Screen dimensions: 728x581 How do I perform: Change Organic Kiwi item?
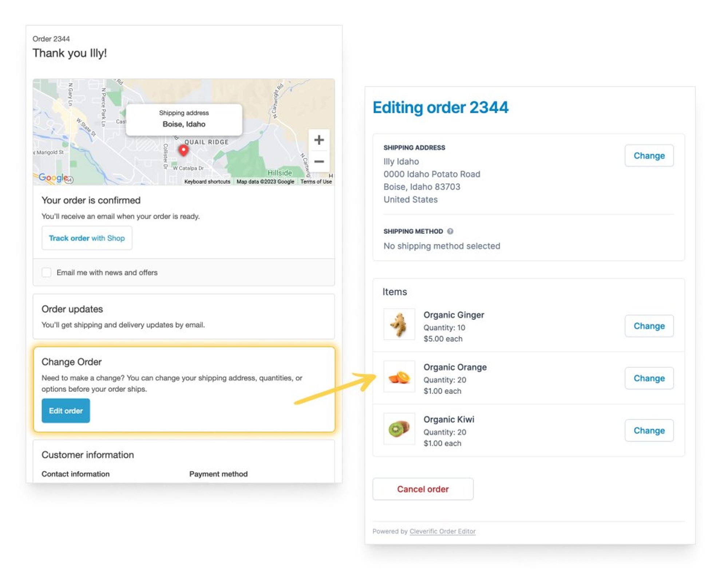point(649,431)
